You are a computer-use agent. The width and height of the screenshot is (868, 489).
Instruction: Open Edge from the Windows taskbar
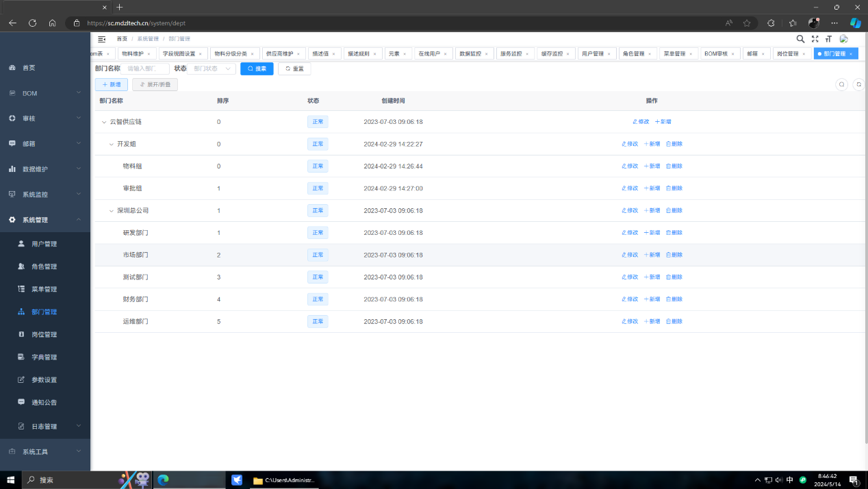coord(163,480)
